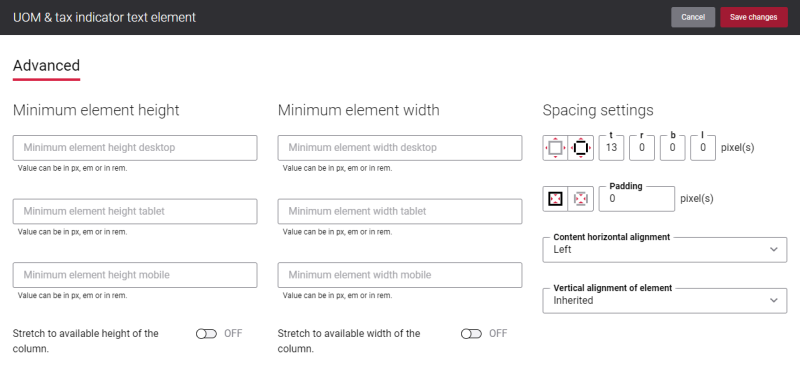This screenshot has height=365, width=800.
Task: Click the Cancel button
Action: tap(693, 17)
